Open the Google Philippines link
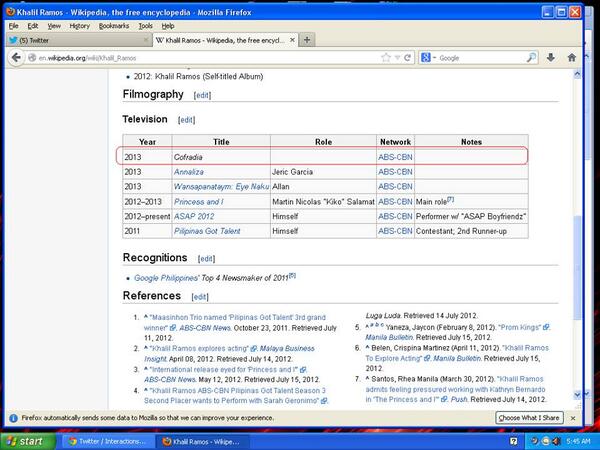This screenshot has width=600, height=450. [x=166, y=278]
